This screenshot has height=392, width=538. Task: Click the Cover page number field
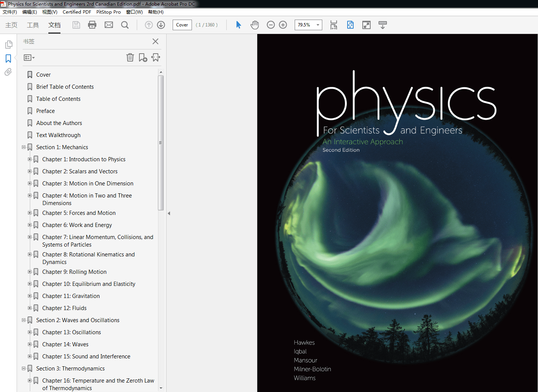coord(182,25)
